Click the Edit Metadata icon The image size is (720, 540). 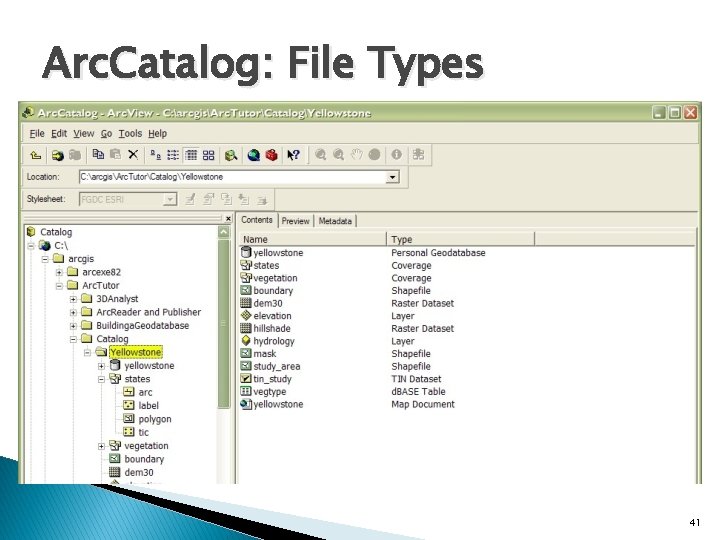click(190, 199)
